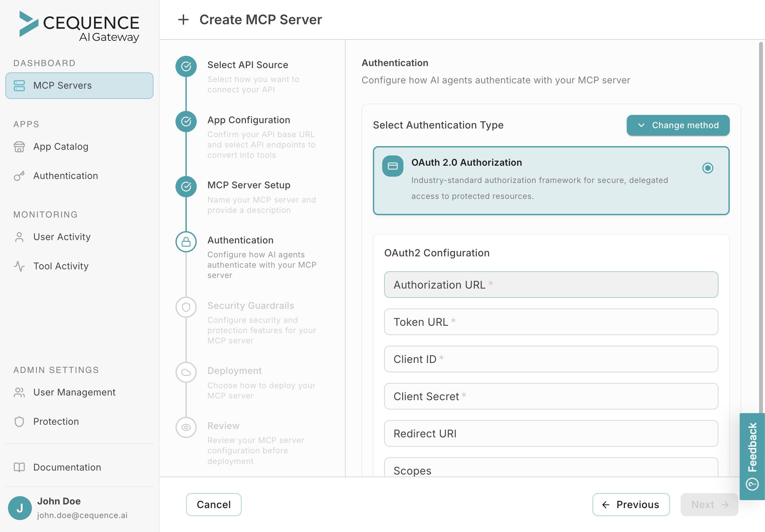The image size is (765, 532).
Task: Open Tool Activity pulse icon
Action: point(19,266)
